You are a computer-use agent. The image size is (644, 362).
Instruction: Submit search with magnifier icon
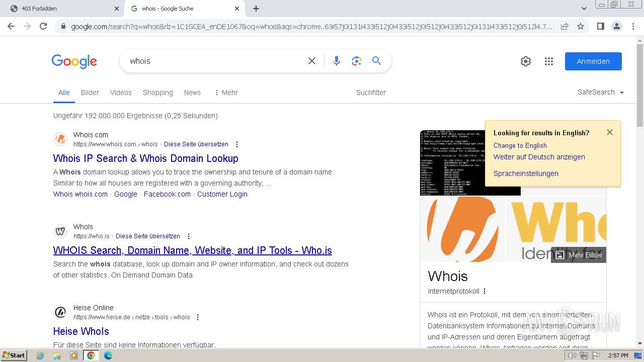pos(376,61)
